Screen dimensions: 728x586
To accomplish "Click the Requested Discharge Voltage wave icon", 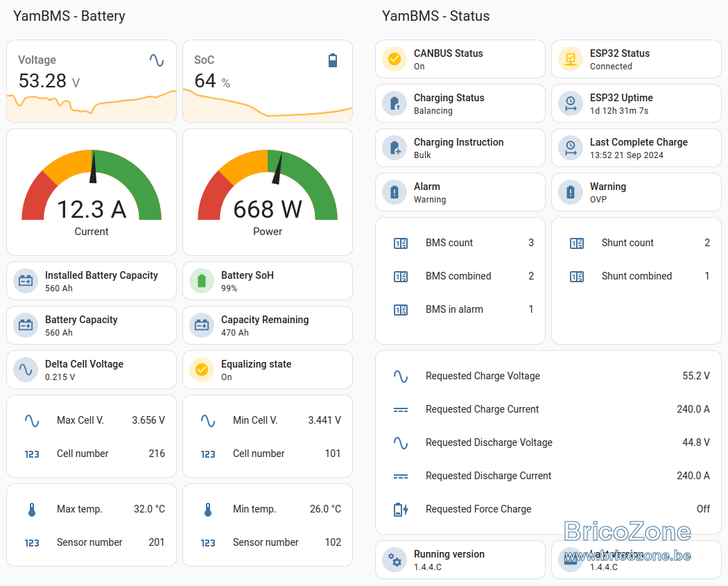I will (x=401, y=443).
